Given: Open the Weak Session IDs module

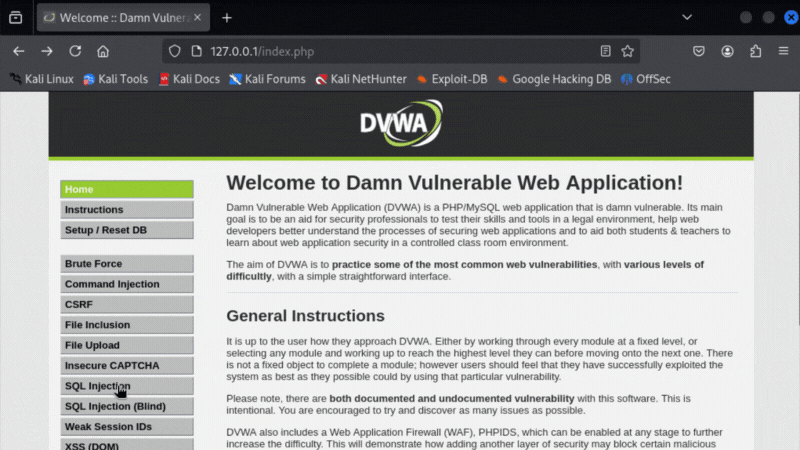Looking at the screenshot, I should coord(127,427).
